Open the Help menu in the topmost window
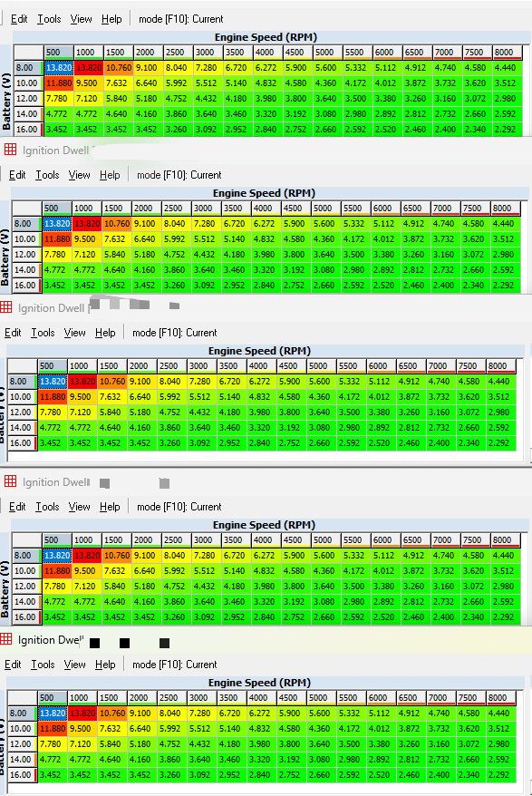Image resolution: width=532 pixels, height=796 pixels. click(x=111, y=19)
